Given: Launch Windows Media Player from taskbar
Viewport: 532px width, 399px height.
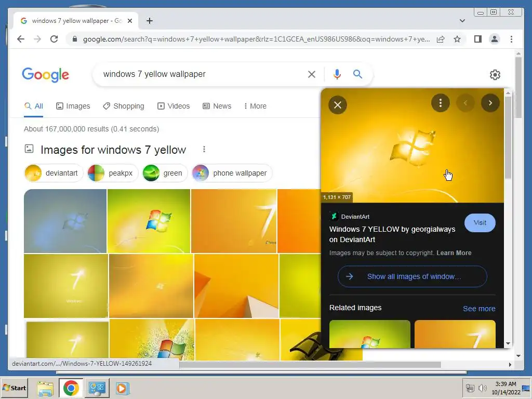Looking at the screenshot, I should coord(123,388).
